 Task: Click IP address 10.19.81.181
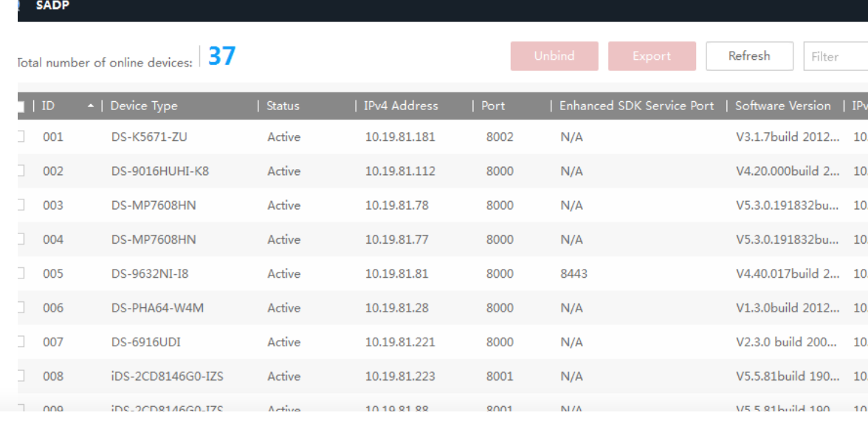tap(400, 137)
